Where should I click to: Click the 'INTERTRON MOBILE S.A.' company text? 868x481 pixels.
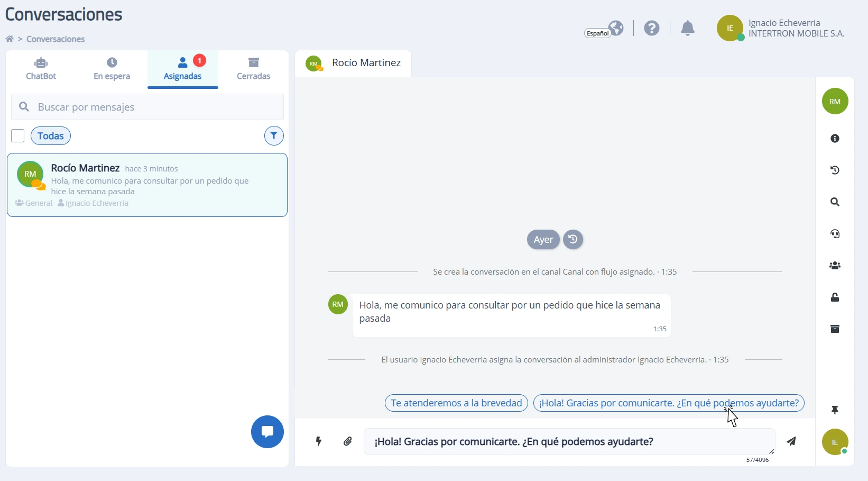[x=797, y=34]
